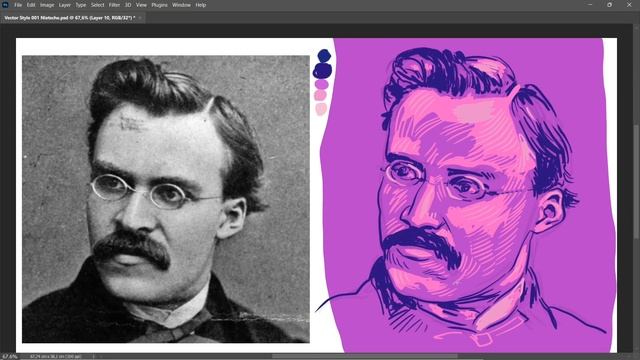Open the Filter menu

click(114, 5)
